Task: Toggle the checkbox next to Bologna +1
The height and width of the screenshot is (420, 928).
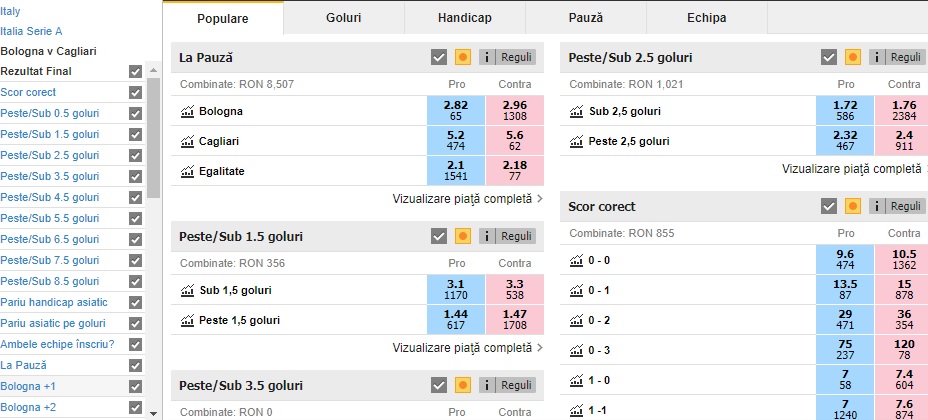Action: [x=136, y=386]
